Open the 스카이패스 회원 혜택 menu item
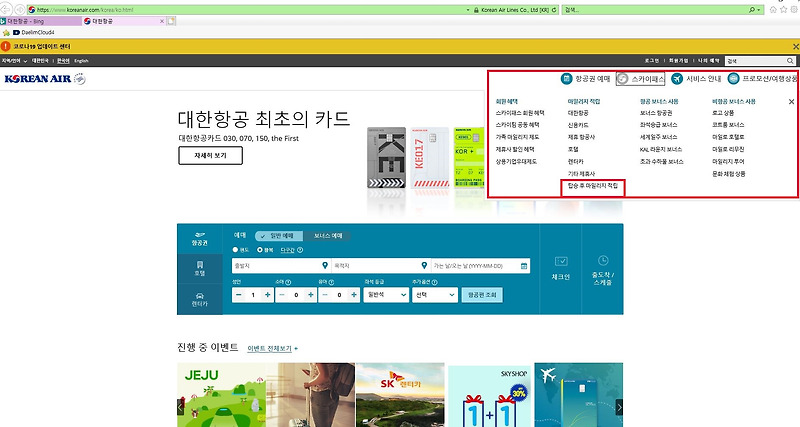 [x=520, y=113]
